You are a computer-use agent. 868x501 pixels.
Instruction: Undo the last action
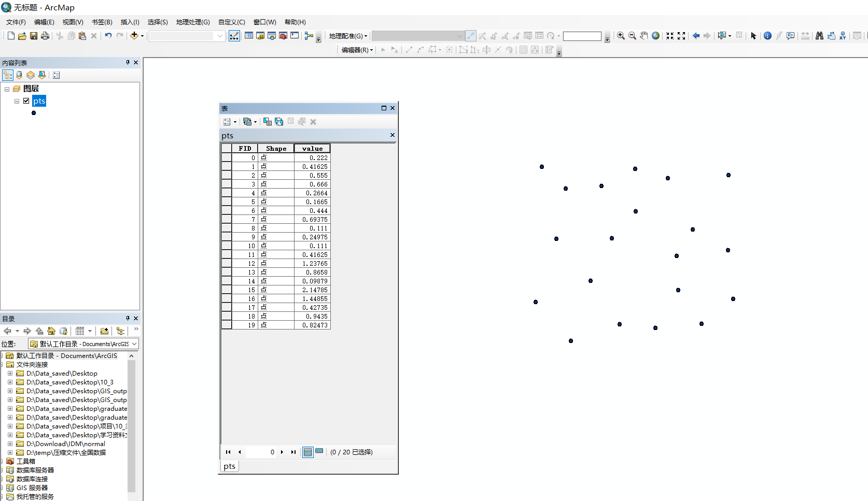[x=108, y=36]
